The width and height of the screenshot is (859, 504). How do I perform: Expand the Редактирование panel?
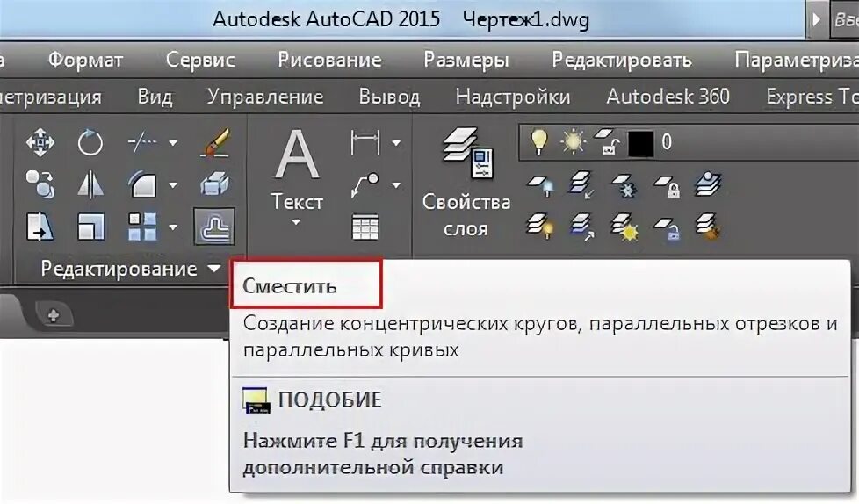131,269
